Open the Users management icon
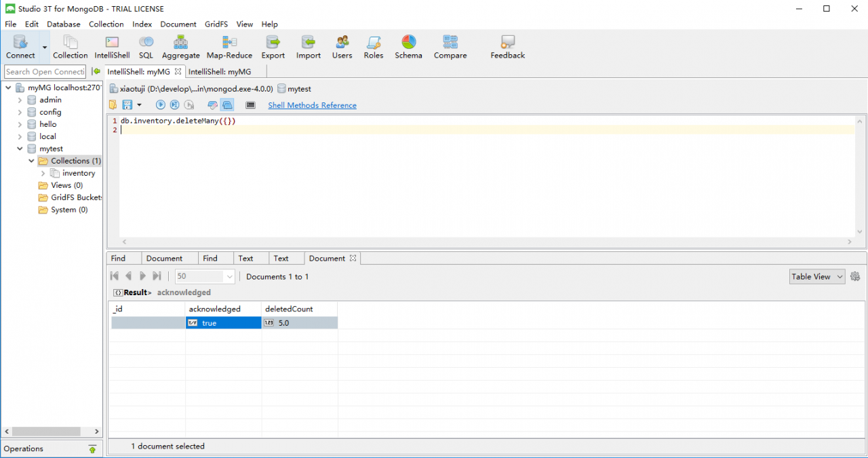 (342, 47)
